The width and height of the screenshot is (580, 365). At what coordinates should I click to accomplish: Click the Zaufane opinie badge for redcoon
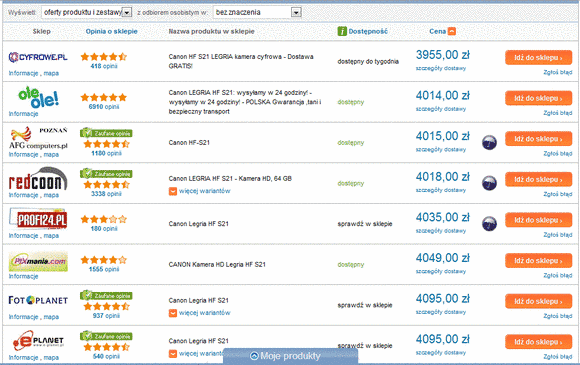[106, 173]
